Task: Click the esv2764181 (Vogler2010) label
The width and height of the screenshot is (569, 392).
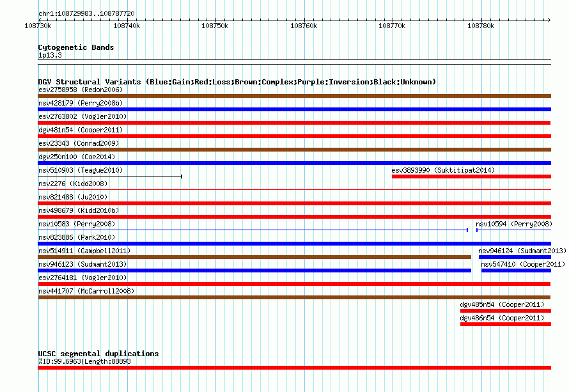Action: [82, 278]
